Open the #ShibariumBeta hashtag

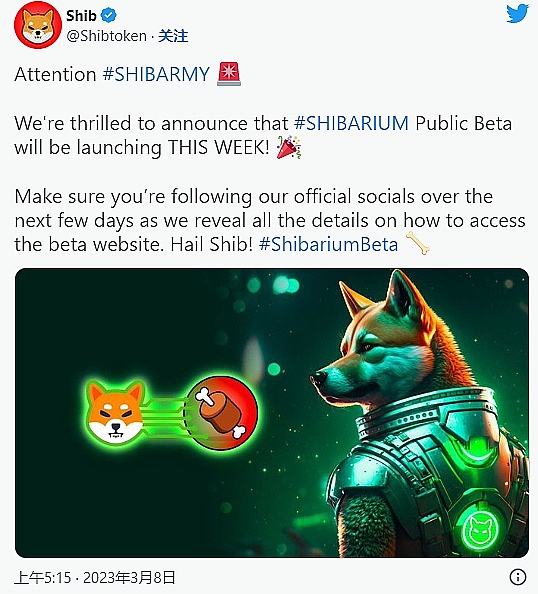(328, 244)
